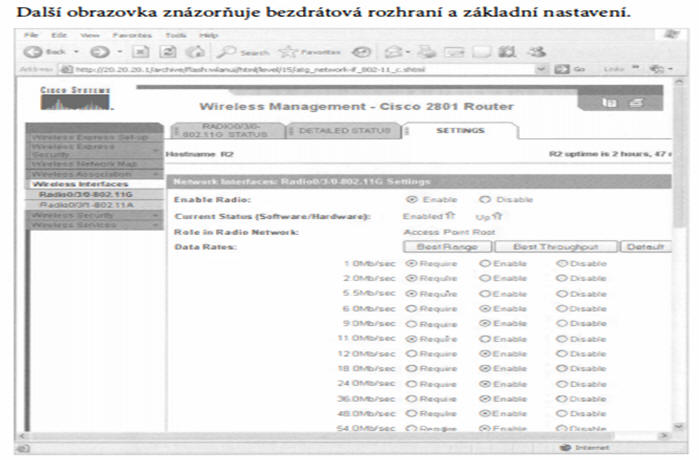699x460 pixels.
Task: Click the browser Forward arrow
Action: (x=99, y=52)
